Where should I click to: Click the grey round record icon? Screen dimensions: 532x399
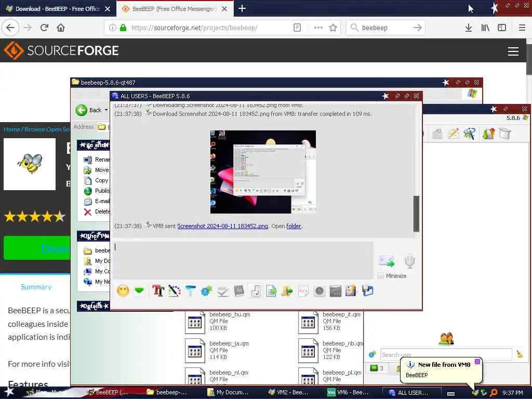coord(320,291)
